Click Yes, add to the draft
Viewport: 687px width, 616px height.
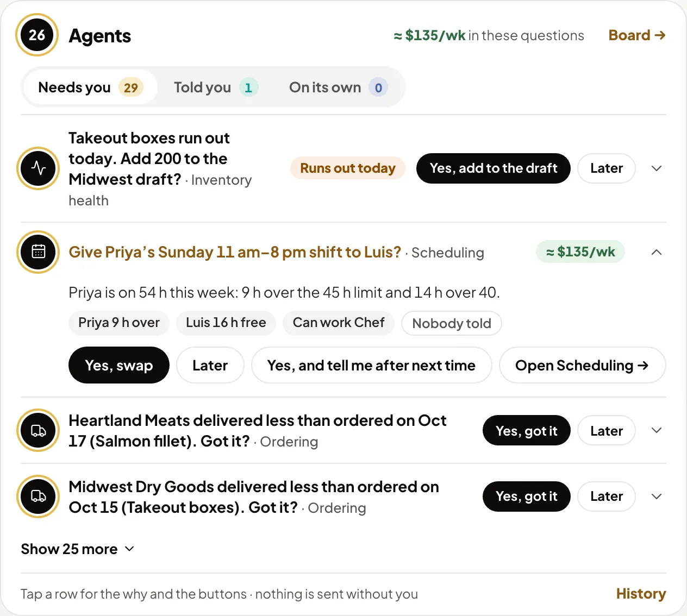coord(494,168)
